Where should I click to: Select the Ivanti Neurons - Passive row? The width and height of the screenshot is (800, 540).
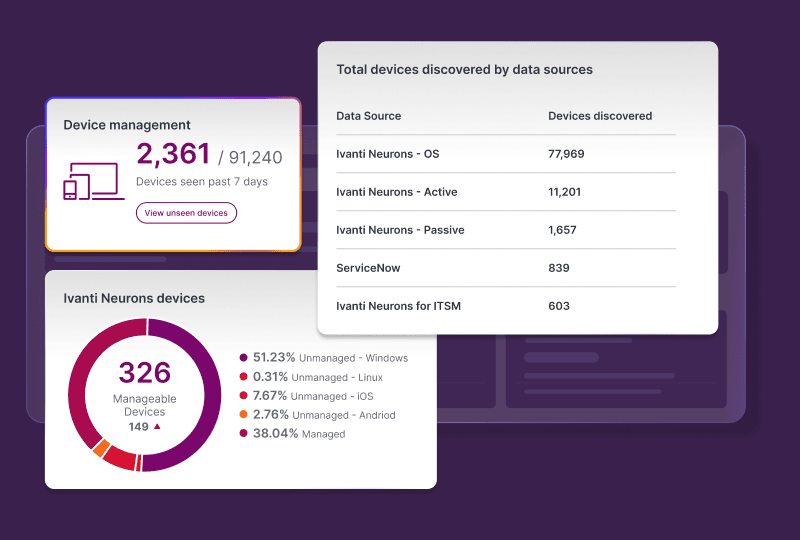click(506, 230)
